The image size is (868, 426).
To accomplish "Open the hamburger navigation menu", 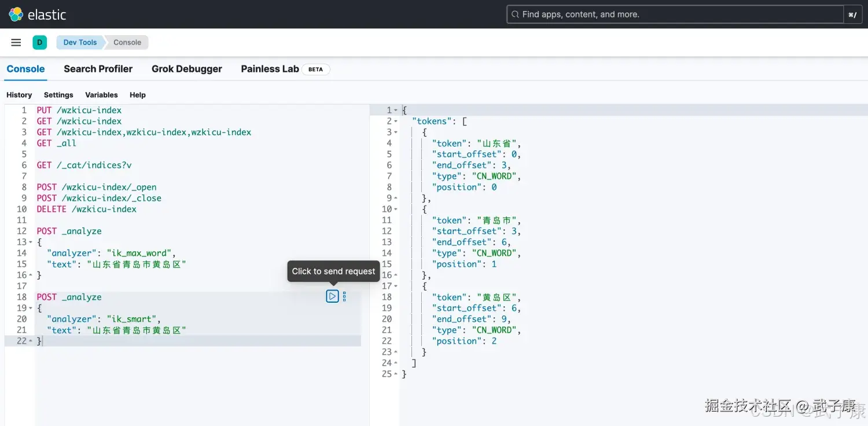I will 16,42.
